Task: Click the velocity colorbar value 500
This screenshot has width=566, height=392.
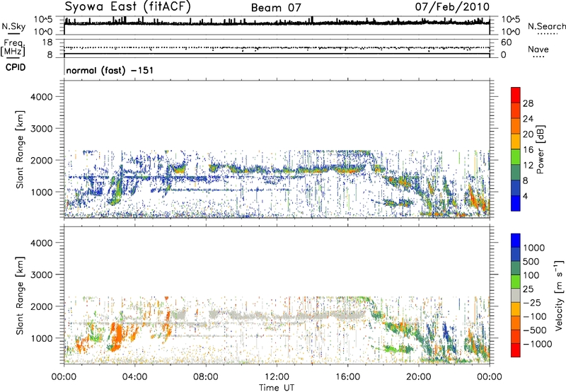Action: 532,261
